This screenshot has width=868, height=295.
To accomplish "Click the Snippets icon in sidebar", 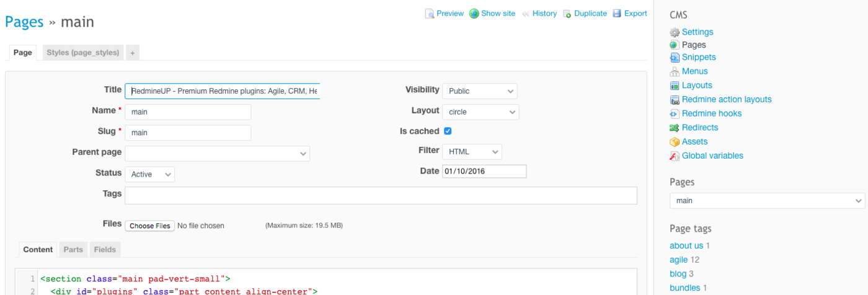I will [675, 58].
